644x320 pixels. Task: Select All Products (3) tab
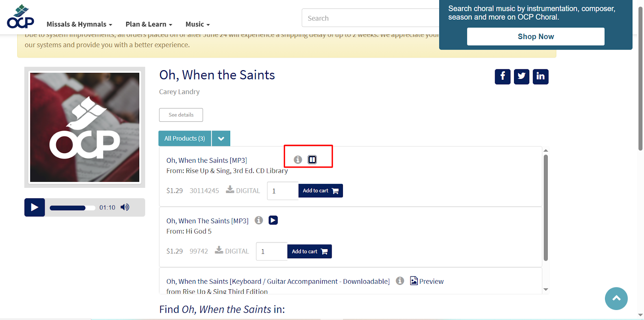[x=185, y=138]
